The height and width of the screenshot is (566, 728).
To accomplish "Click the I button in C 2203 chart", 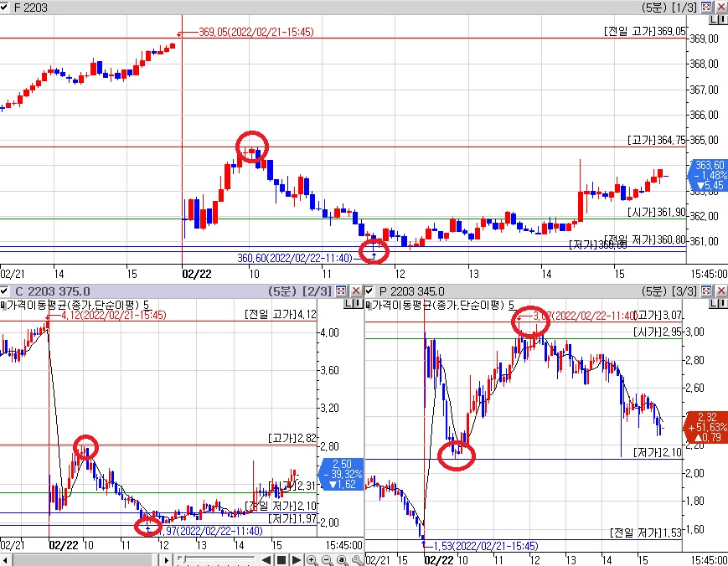I will [358, 304].
